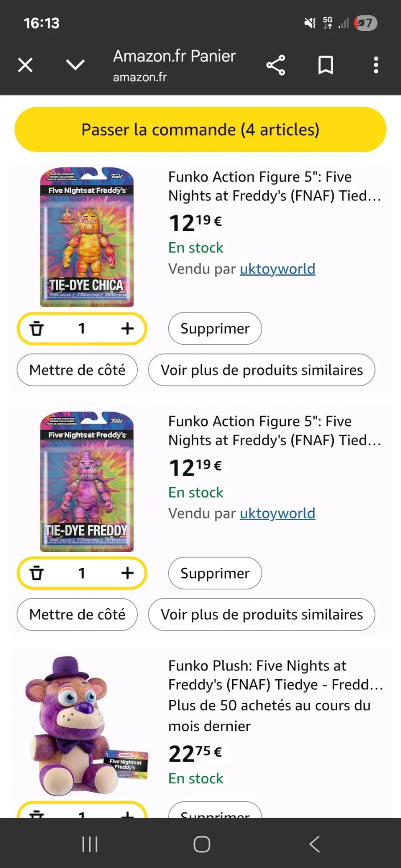Save Tie-Dye Chica with Mettre de côté
The height and width of the screenshot is (868, 401).
coord(77,370)
